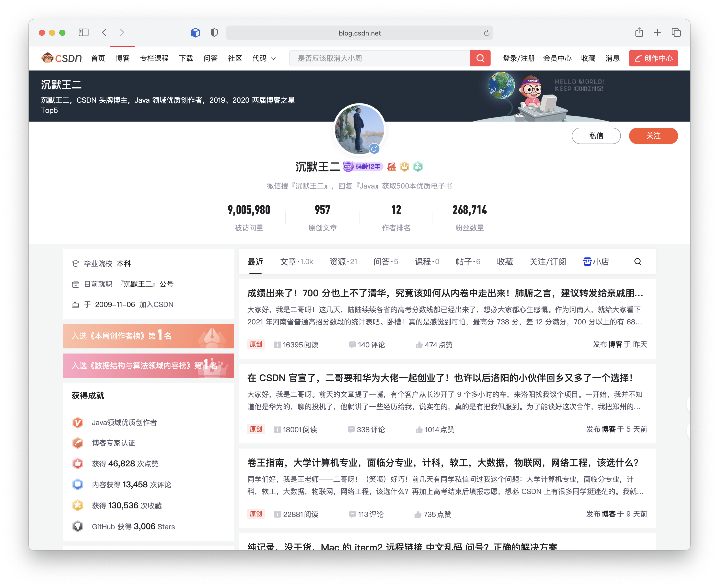This screenshot has height=588, width=719.
Task: Click the Safari sidebar toggle icon
Action: point(83,32)
